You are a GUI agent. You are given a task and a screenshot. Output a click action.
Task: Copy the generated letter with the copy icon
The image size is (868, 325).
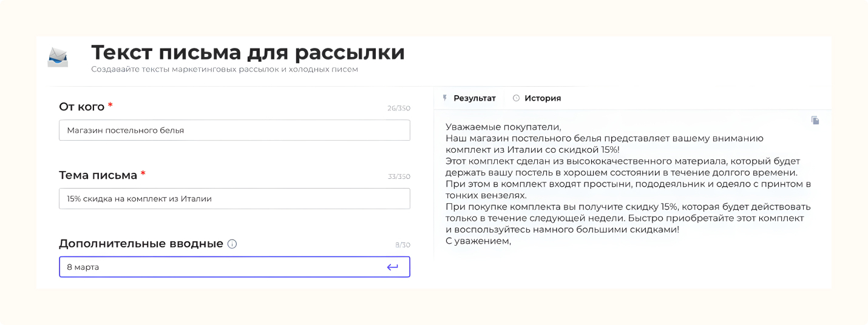[x=815, y=121]
